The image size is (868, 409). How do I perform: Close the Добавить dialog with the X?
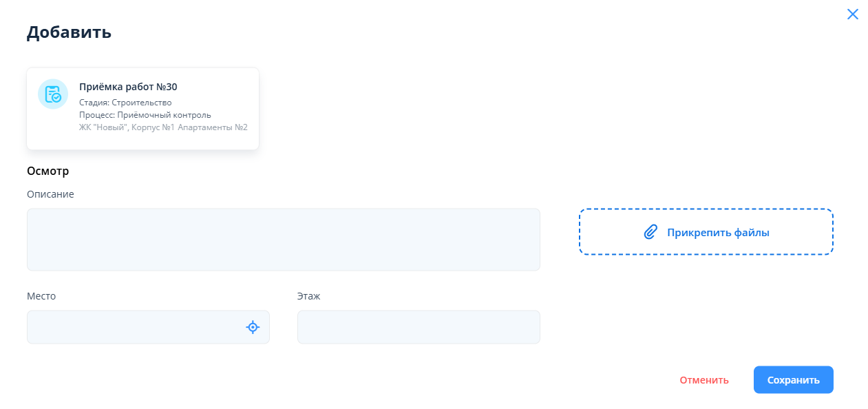point(852,14)
